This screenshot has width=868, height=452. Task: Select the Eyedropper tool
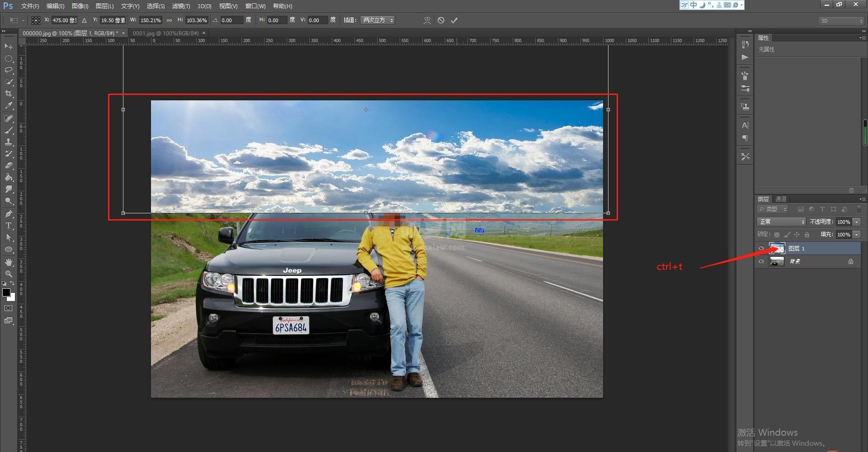(9, 105)
